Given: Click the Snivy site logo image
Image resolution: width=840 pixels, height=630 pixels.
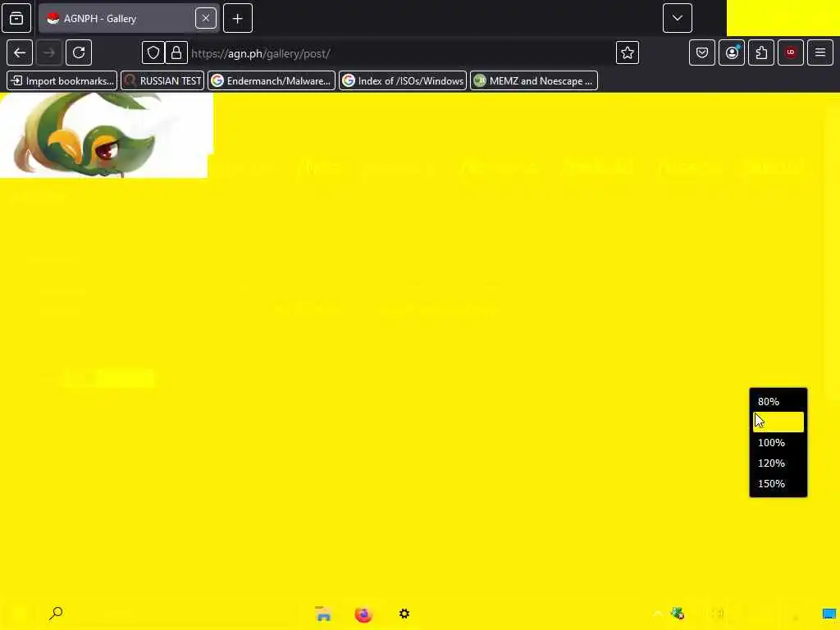Looking at the screenshot, I should coord(104,135).
